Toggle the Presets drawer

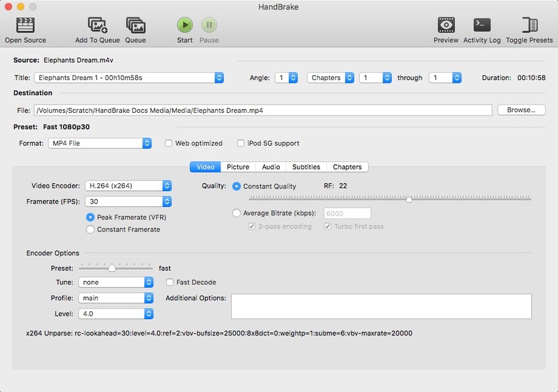(x=528, y=28)
